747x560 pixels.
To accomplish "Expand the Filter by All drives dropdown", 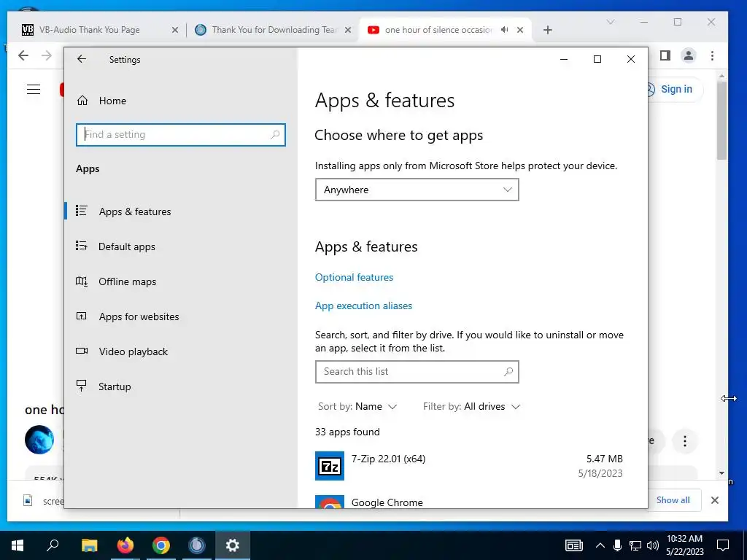I will click(x=471, y=406).
